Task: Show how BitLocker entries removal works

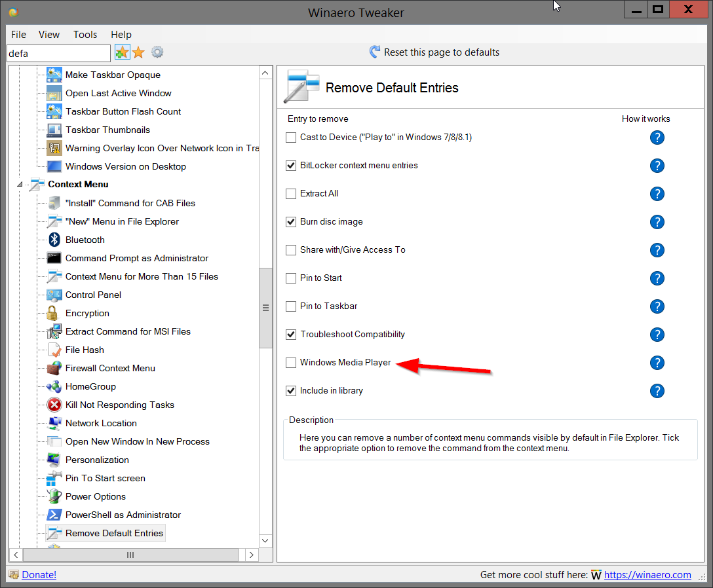Action: pos(657,166)
